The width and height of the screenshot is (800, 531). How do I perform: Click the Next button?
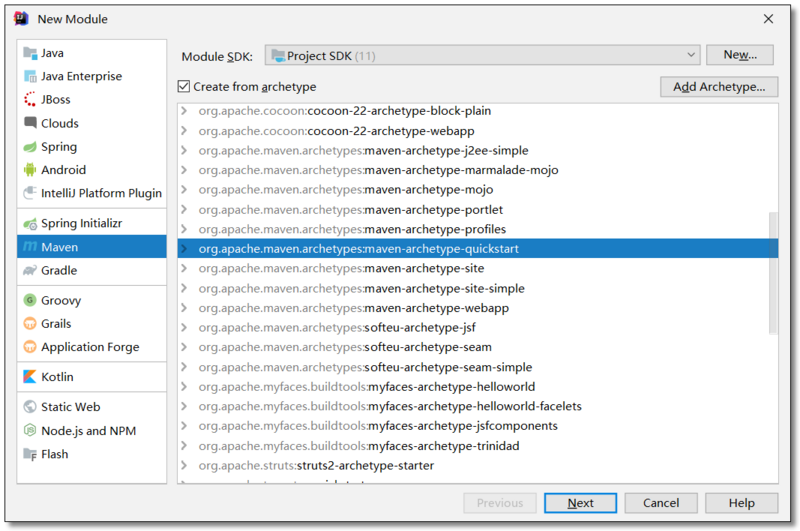point(580,503)
